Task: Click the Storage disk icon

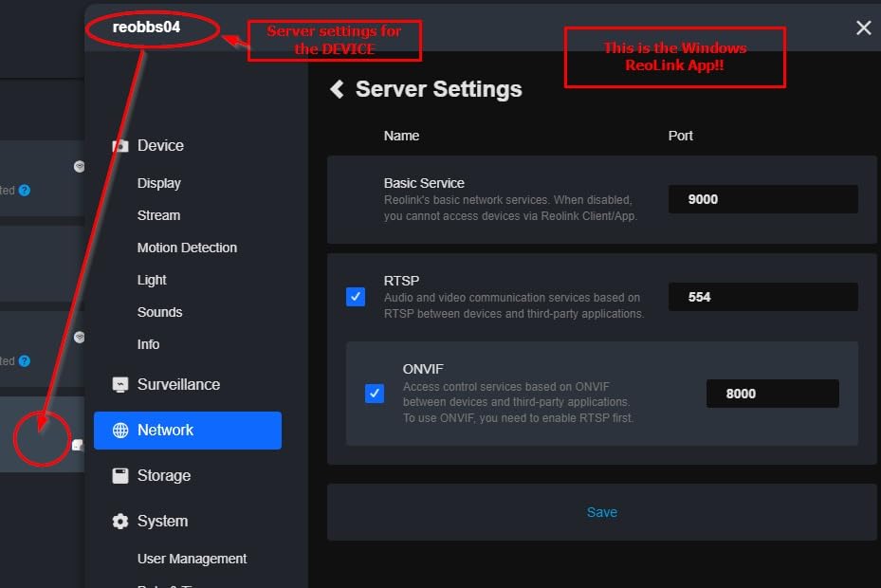Action: point(120,475)
